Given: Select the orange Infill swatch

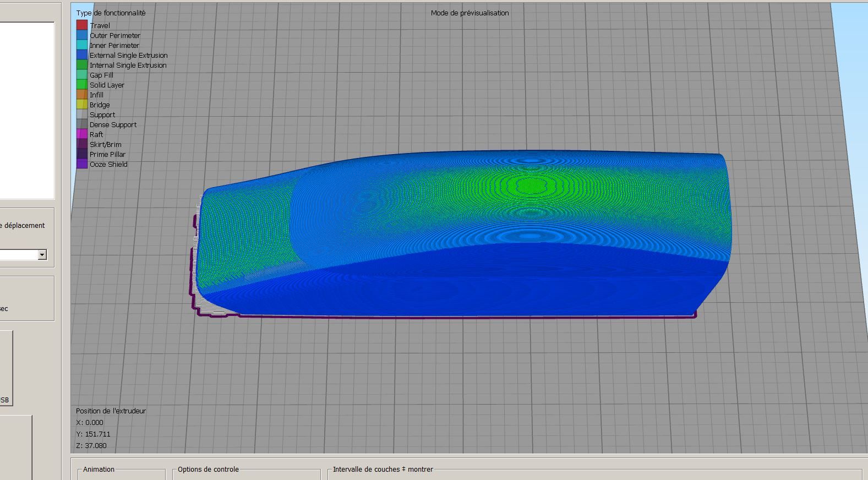Looking at the screenshot, I should point(82,94).
